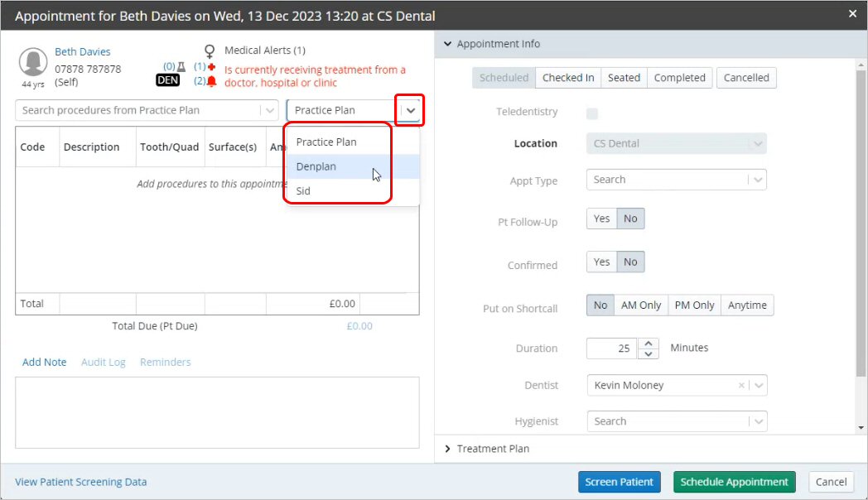Viewport: 868px width, 500px height.
Task: Click the red bell alerts icon
Action: tap(212, 81)
